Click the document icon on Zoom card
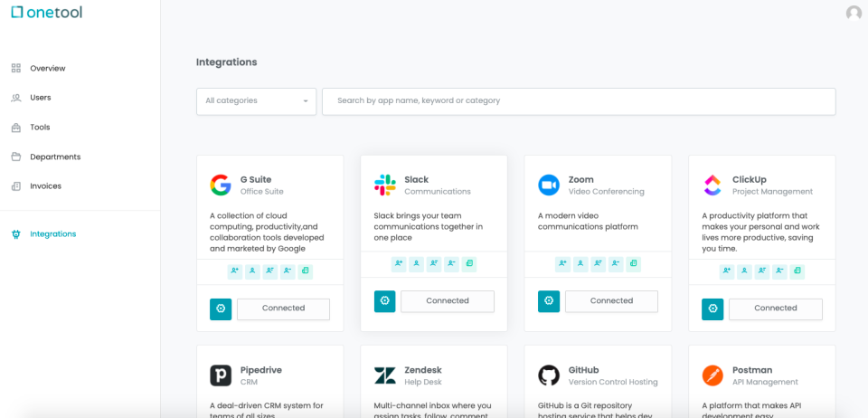Image resolution: width=868 pixels, height=418 pixels. 633,264
